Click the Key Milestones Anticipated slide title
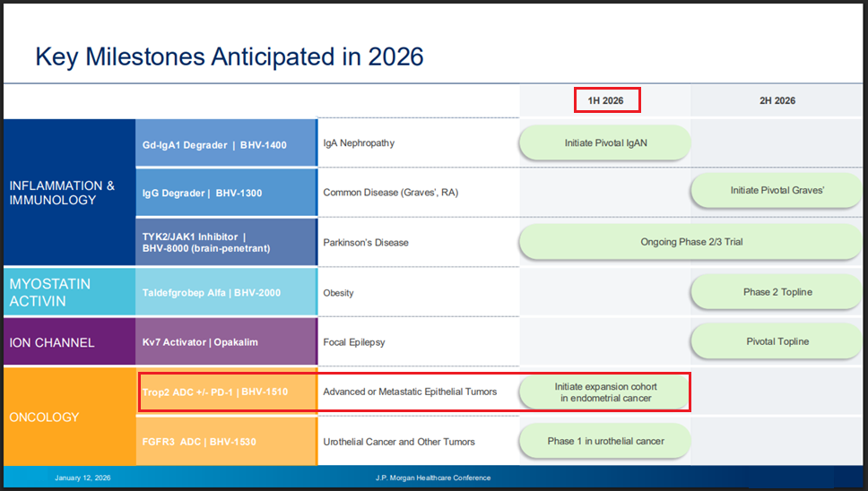The width and height of the screenshot is (868, 491). 230,57
